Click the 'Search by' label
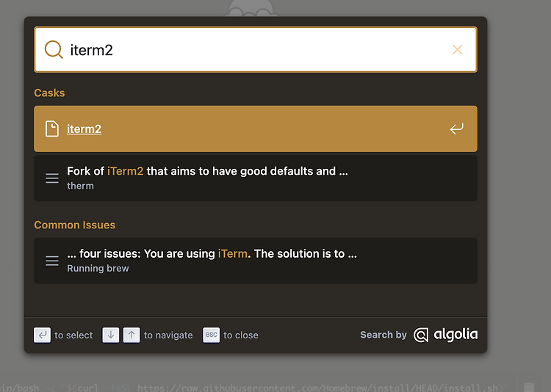This screenshot has width=551, height=392. click(x=383, y=335)
